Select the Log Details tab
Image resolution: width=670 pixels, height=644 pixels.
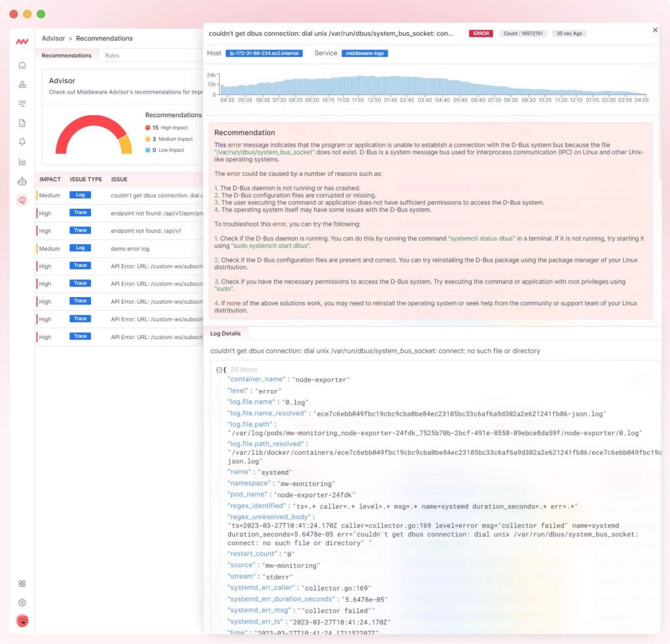coord(226,333)
